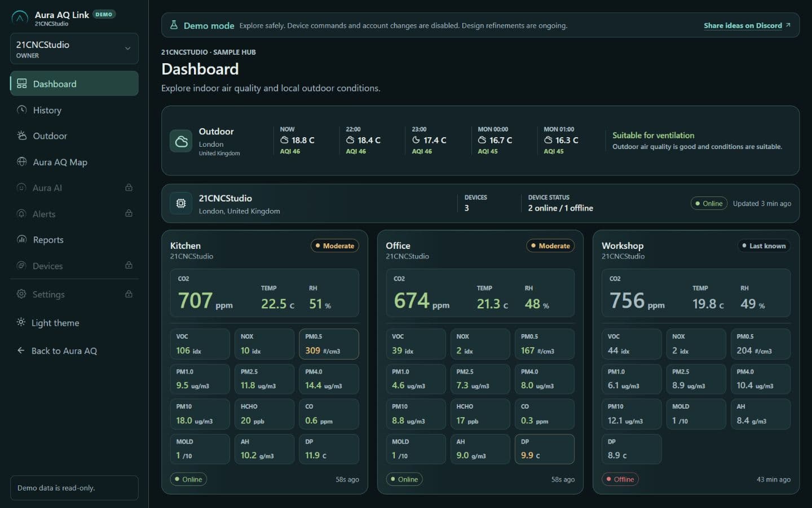The image size is (812, 508).
Task: Click the Offline badge on Workshop card
Action: [620, 479]
